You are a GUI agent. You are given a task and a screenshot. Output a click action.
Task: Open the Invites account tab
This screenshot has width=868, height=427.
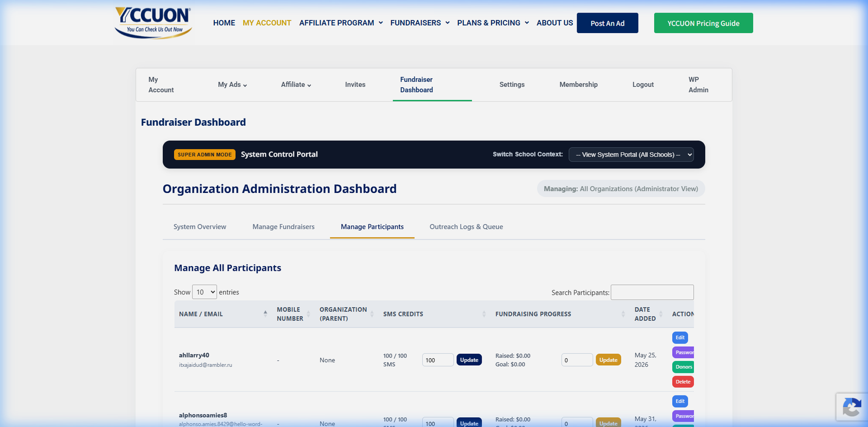pos(355,85)
